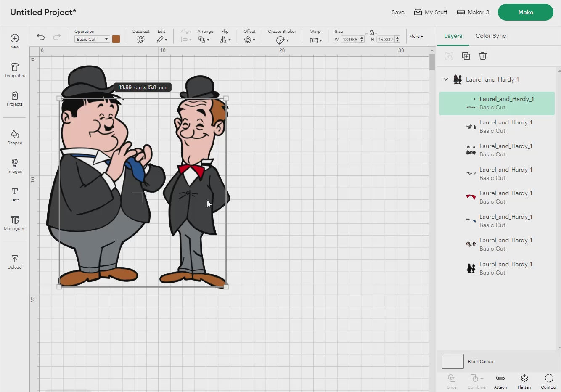Collapse the Laurel_and_Hardy_1 group chevron
561x392 pixels.
point(446,79)
